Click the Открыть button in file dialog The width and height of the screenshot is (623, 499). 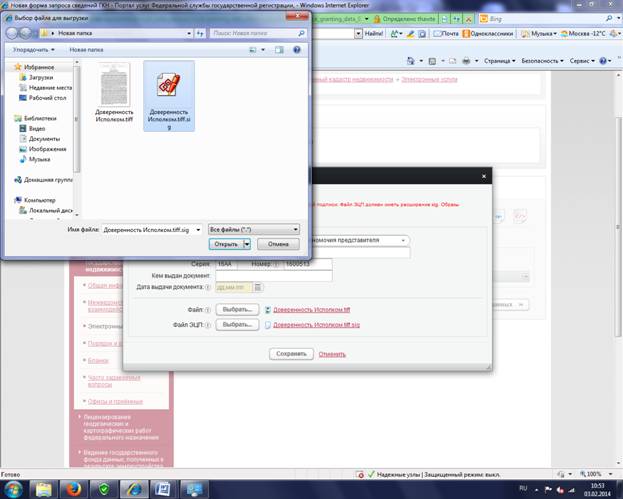[x=225, y=243]
